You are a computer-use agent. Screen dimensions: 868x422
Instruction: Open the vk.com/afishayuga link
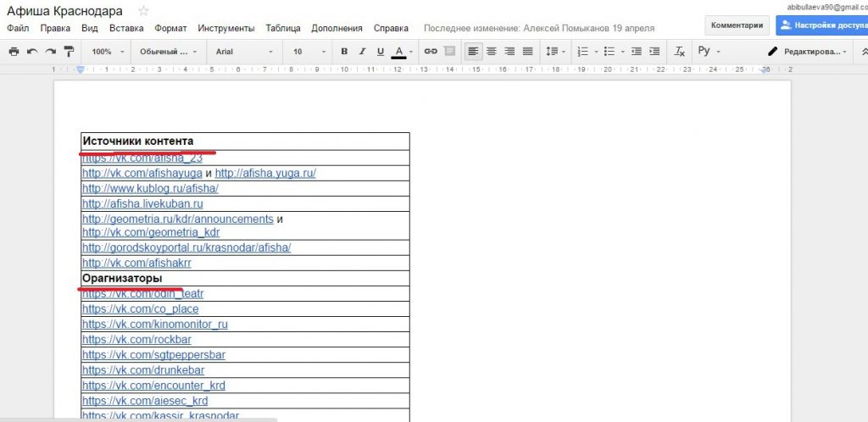tap(142, 173)
